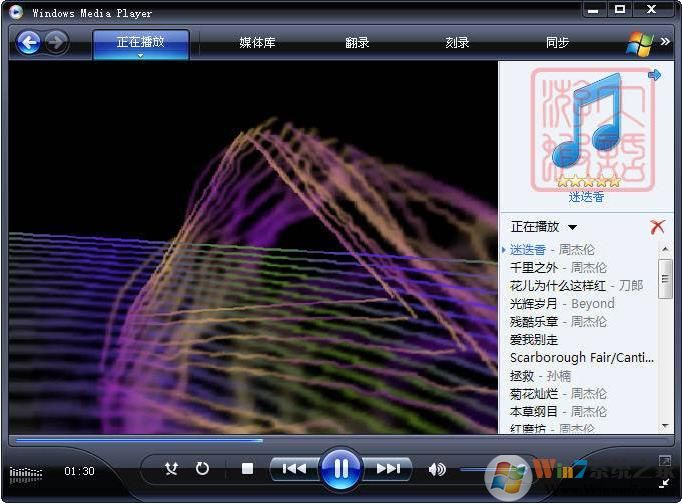The image size is (682, 504).
Task: Toggle shuffle mode
Action: coord(171,469)
